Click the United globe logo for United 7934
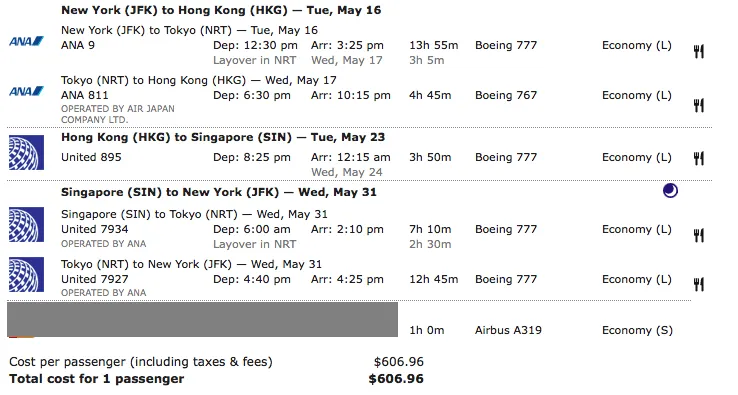 [x=26, y=225]
